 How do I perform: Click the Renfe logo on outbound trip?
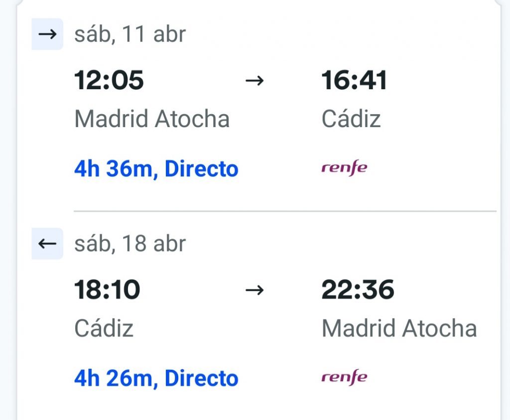click(x=344, y=168)
